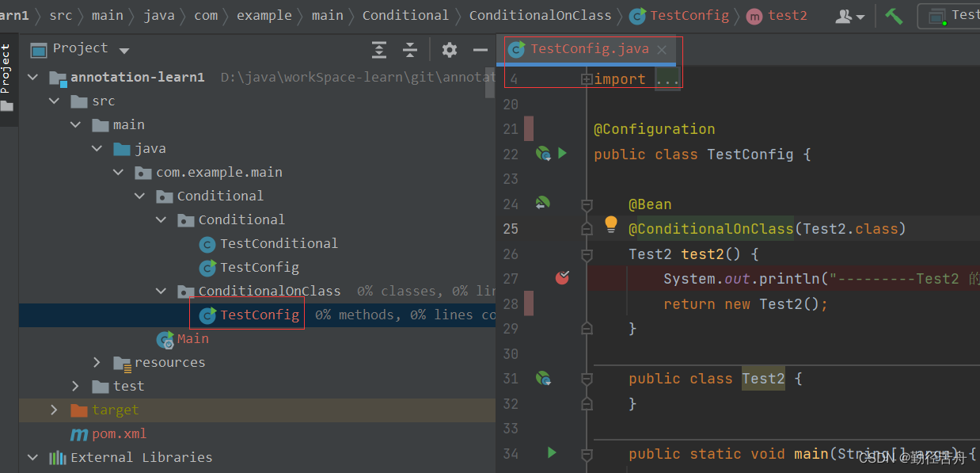The height and width of the screenshot is (473, 980).
Task: Click the run arrow next to the main method
Action: pyautogui.click(x=553, y=454)
